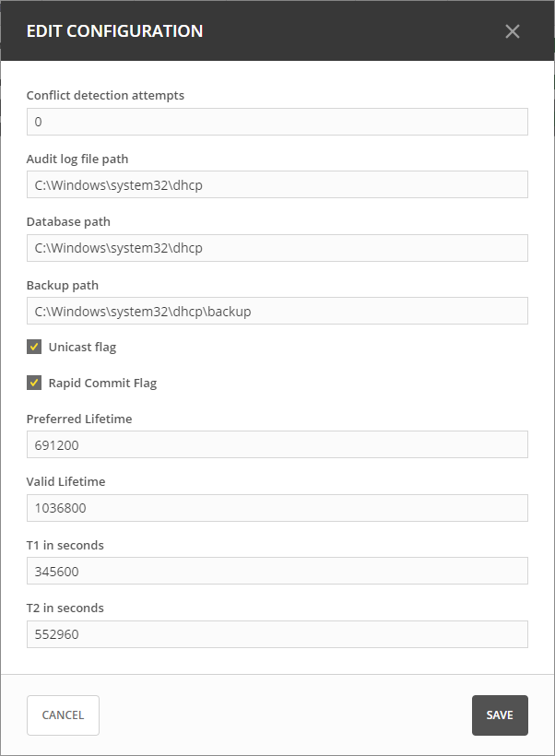This screenshot has width=555, height=756.
Task: Disable the Rapid Commit Flag checkbox
Action: point(34,383)
